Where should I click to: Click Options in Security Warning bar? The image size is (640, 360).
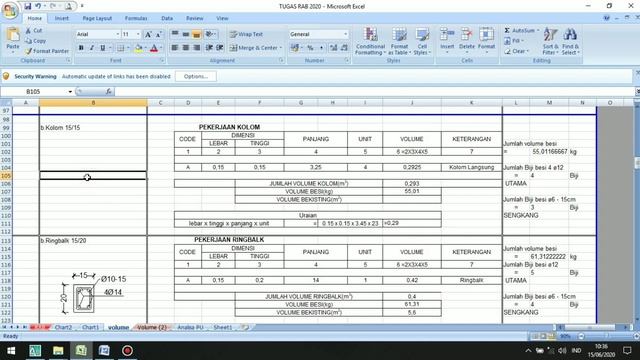tap(196, 76)
